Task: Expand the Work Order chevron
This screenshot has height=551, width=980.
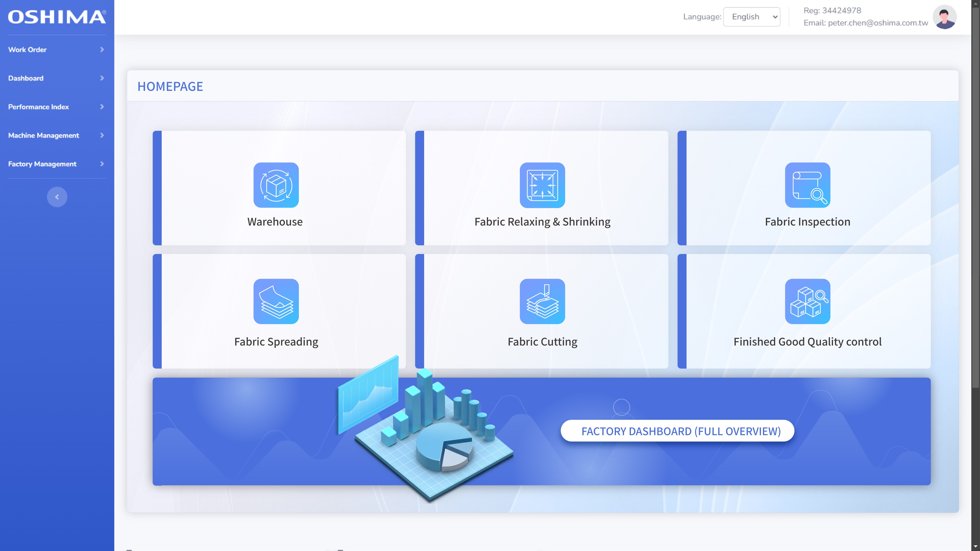Action: click(x=102, y=49)
